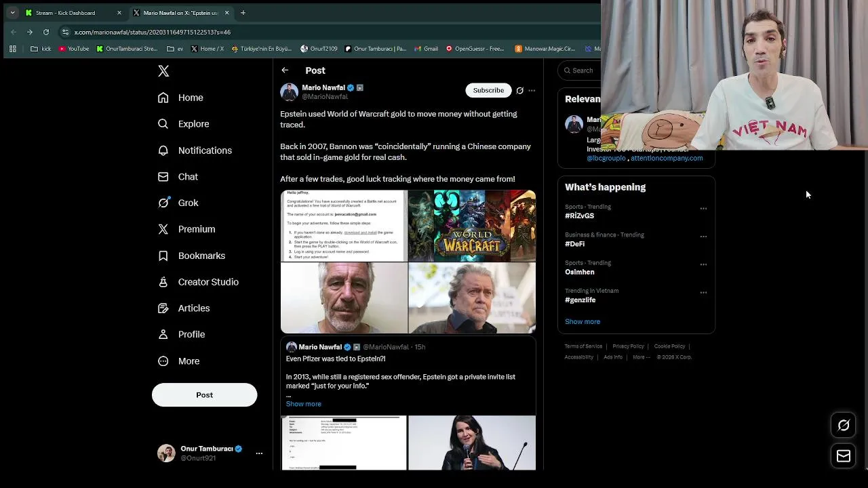Viewport: 868px width, 488px height.
Task: Open the Bannon photo in the post
Action: pyautogui.click(x=472, y=298)
